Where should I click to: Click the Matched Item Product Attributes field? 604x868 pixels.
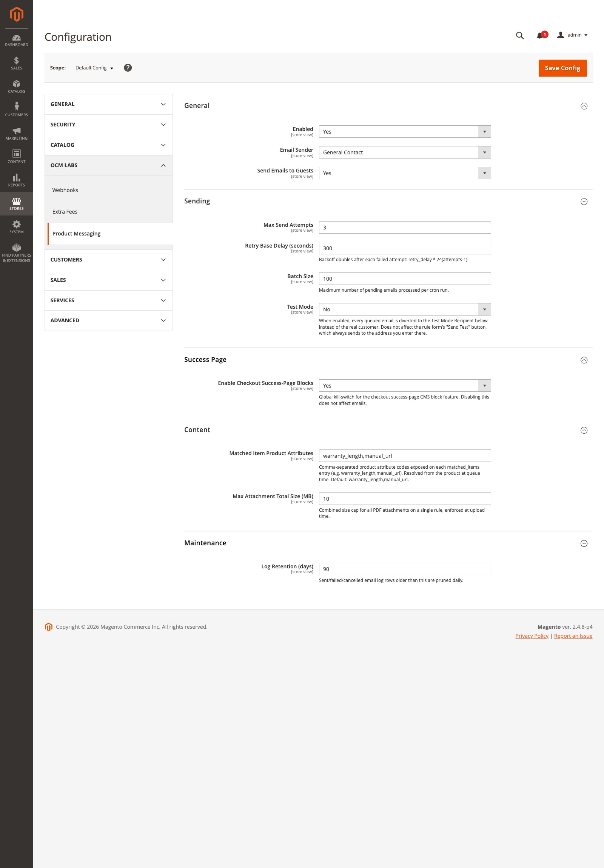coord(405,456)
